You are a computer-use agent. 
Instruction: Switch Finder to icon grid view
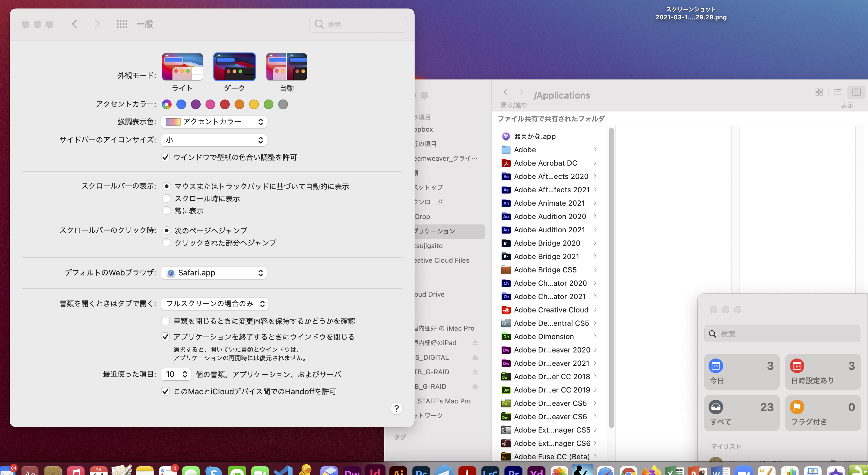coord(819,92)
